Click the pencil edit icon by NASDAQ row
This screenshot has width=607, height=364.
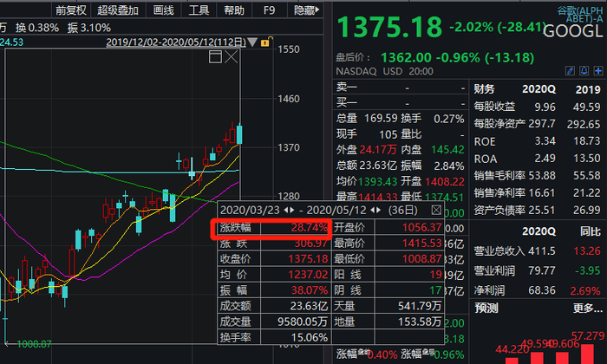point(570,71)
